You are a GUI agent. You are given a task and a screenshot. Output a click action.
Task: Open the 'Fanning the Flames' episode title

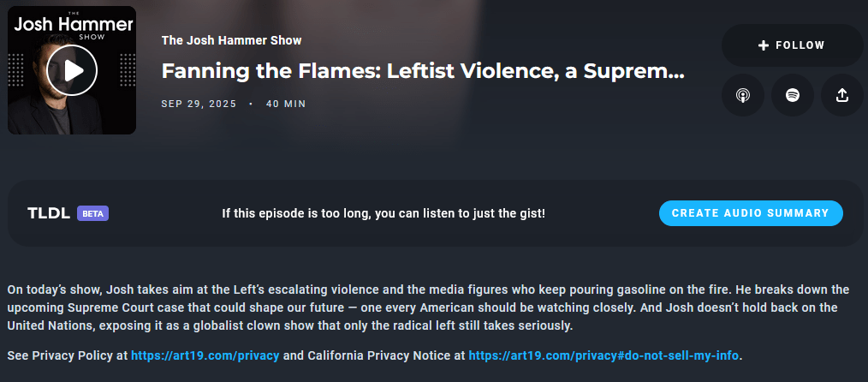coord(423,71)
